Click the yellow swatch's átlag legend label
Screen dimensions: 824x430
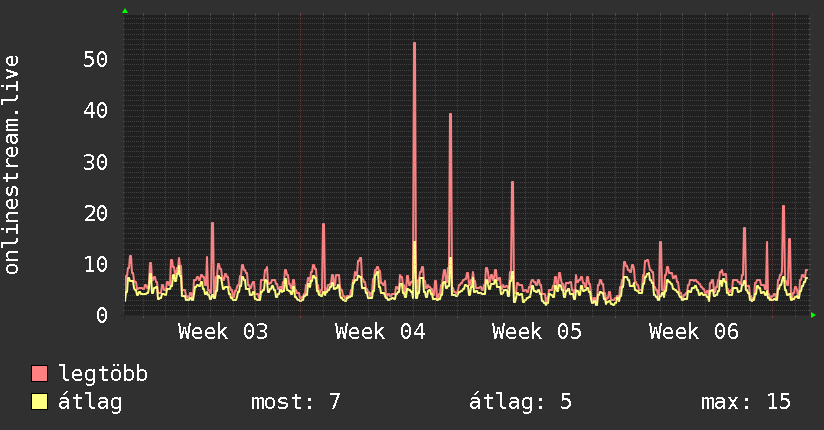90,402
